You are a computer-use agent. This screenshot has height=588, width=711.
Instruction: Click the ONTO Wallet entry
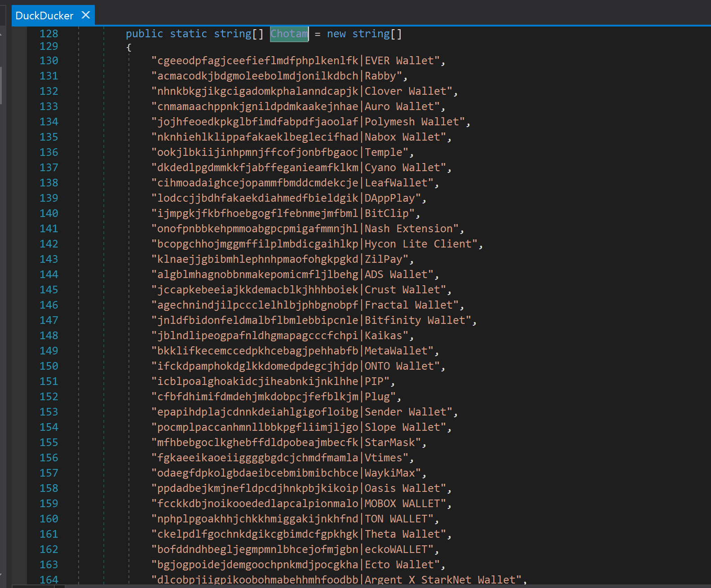[x=299, y=366]
